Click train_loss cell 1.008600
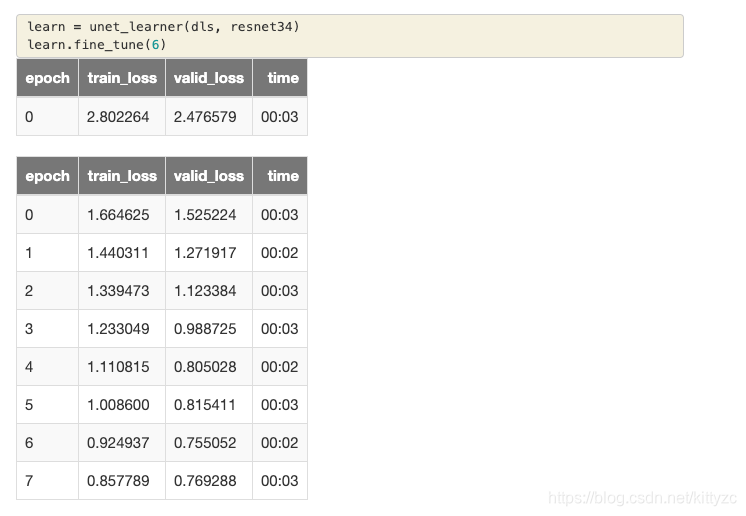 click(122, 405)
